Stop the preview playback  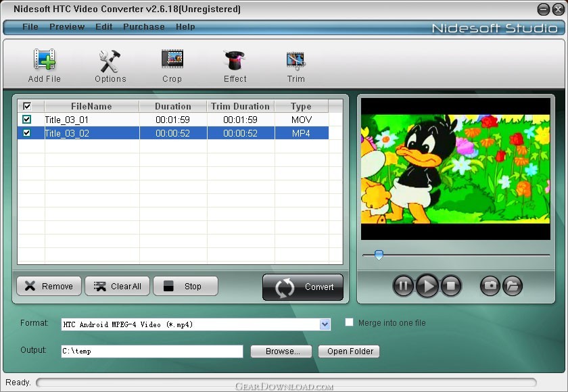[451, 286]
